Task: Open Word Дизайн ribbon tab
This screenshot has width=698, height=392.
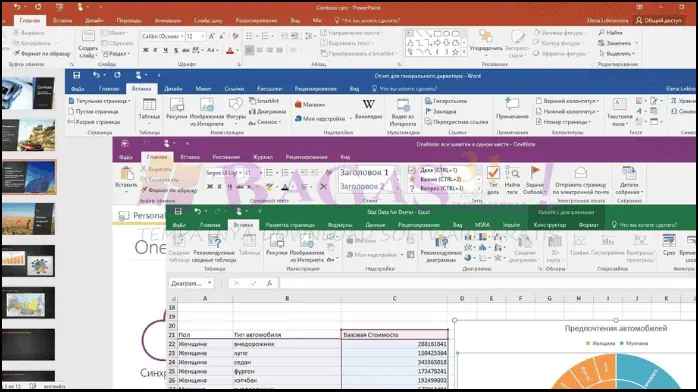Action: (173, 89)
